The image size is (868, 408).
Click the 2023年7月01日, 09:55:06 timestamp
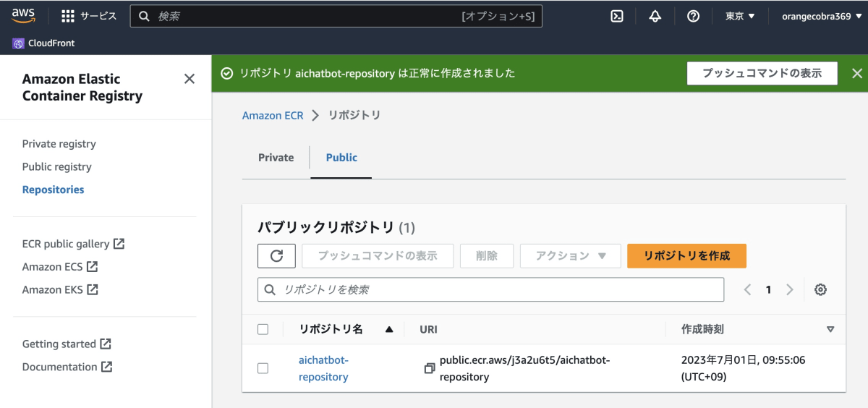[744, 368]
